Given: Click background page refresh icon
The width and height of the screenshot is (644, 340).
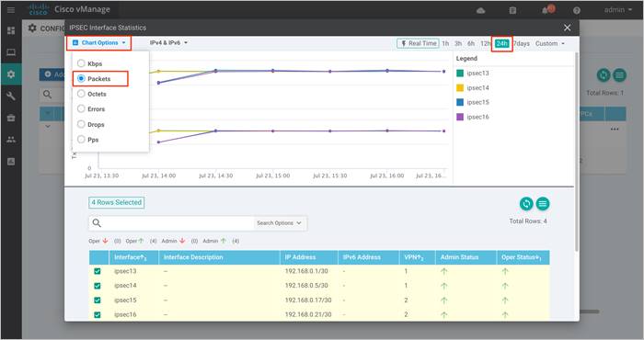Looking at the screenshot, I should point(604,75).
